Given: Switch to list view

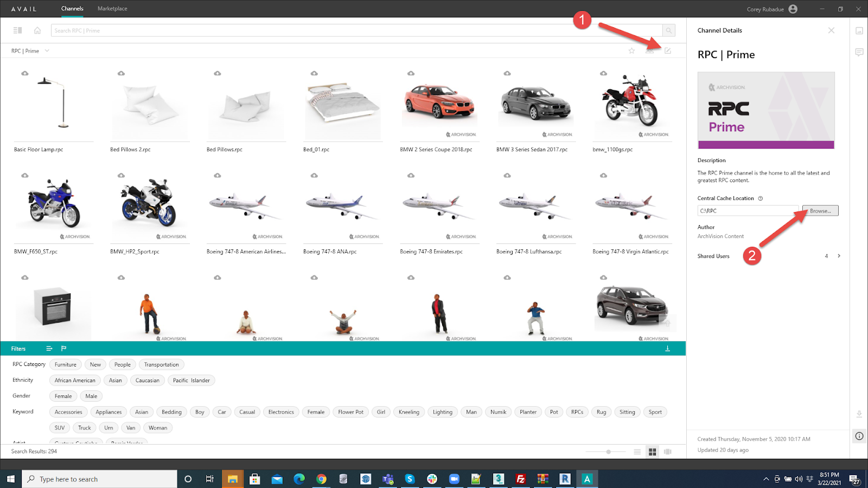Looking at the screenshot, I should tap(637, 452).
